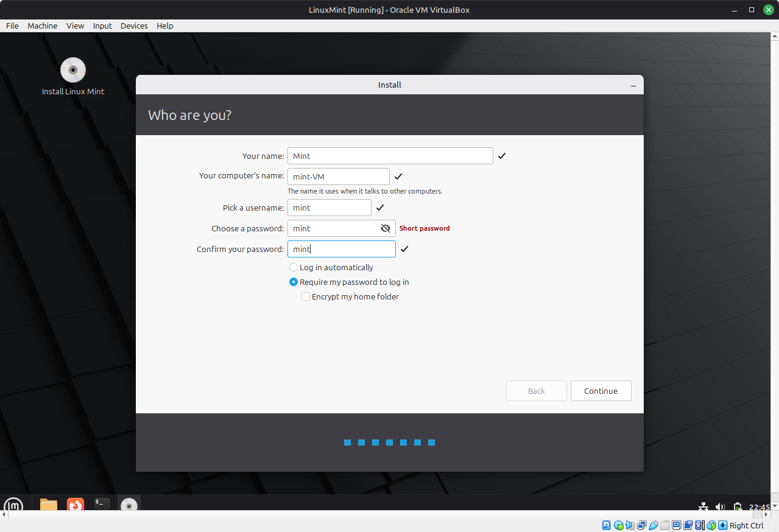The height and width of the screenshot is (532, 779).
Task: Click in the computer's name field
Action: (x=339, y=177)
